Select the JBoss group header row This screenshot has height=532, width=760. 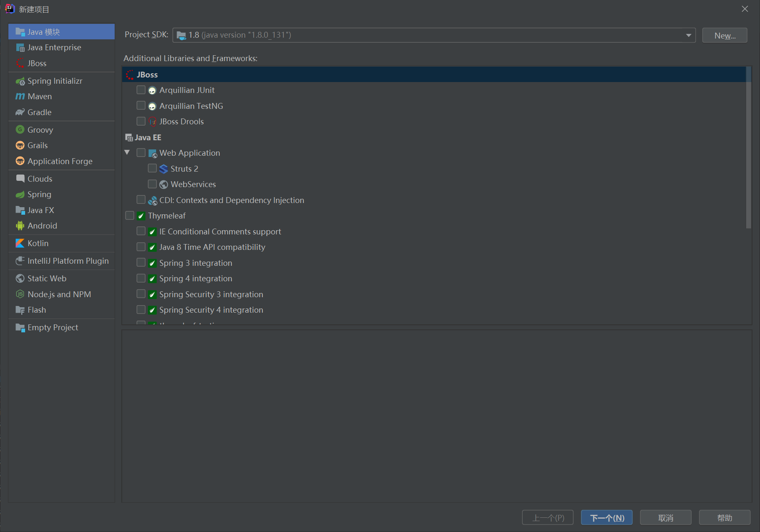[x=434, y=75]
